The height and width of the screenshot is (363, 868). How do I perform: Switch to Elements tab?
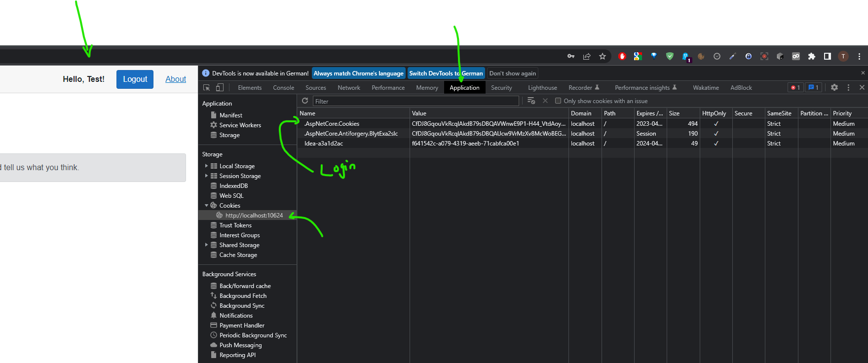pos(250,88)
